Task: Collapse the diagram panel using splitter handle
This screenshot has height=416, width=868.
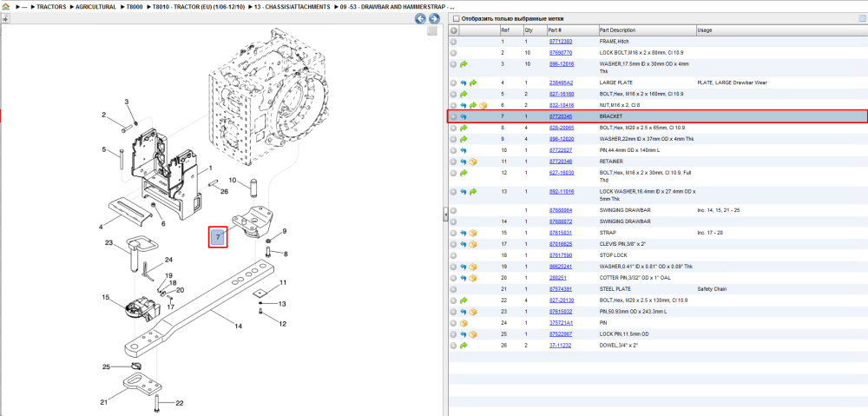Action: click(445, 215)
